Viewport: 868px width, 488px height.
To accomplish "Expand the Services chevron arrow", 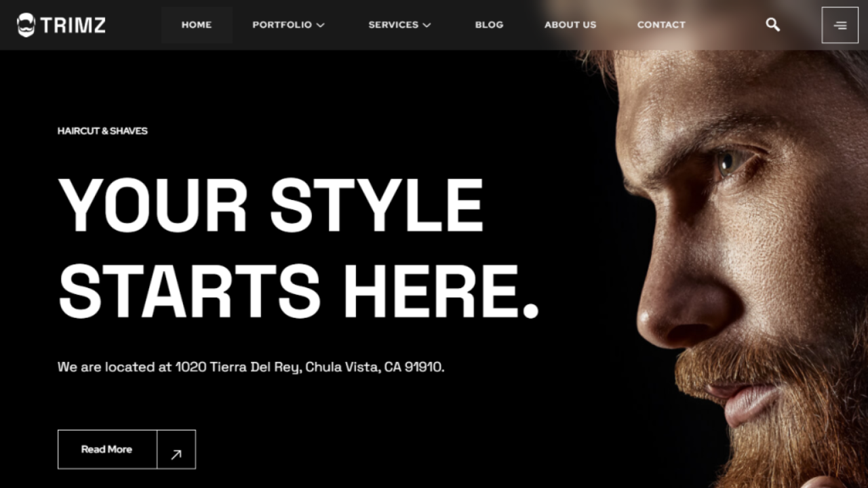I will coord(427,25).
